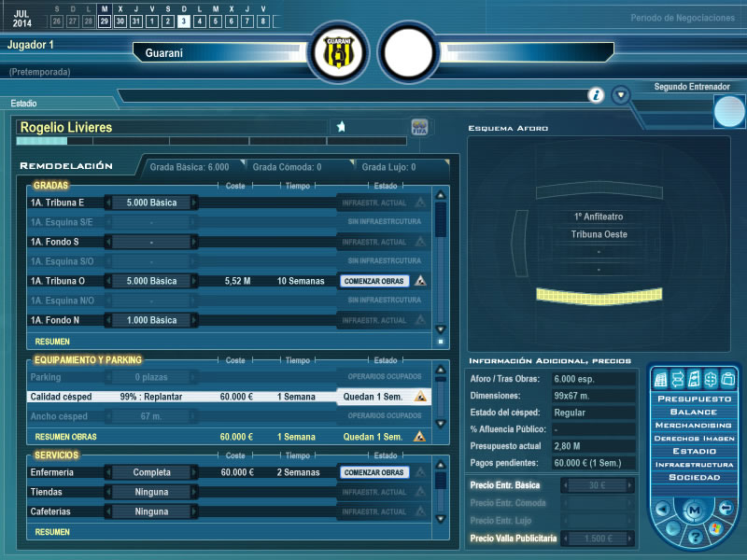
Task: Click Comenzar Obras for Enfermería
Action: [373, 472]
